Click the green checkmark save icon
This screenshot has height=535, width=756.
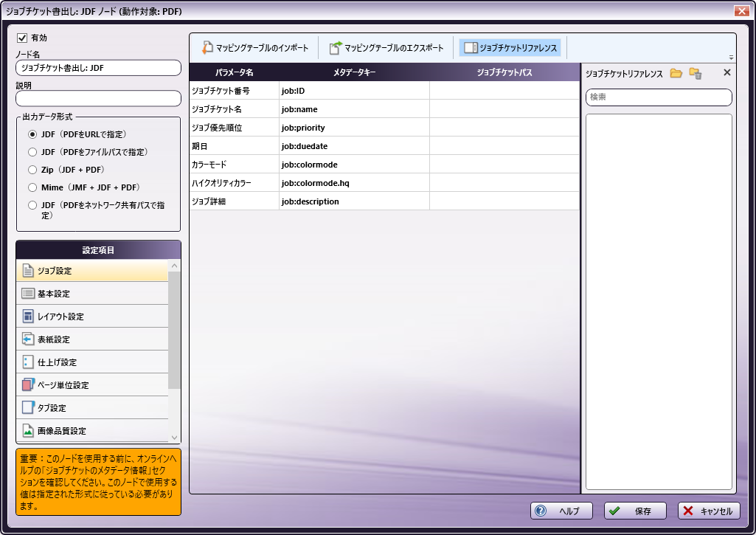coord(614,511)
